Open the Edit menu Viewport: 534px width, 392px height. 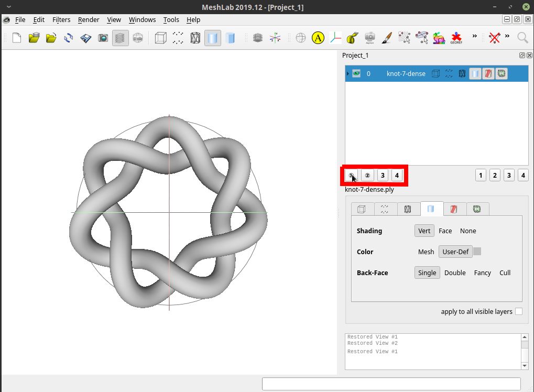(39, 20)
